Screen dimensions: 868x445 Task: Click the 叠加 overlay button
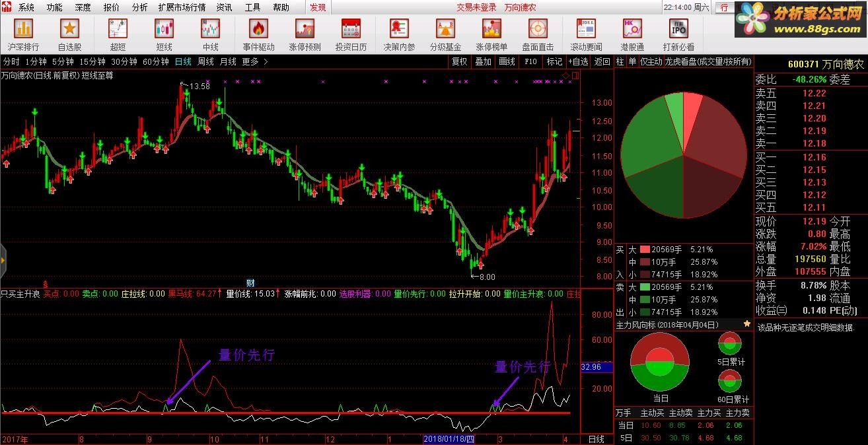[483, 61]
